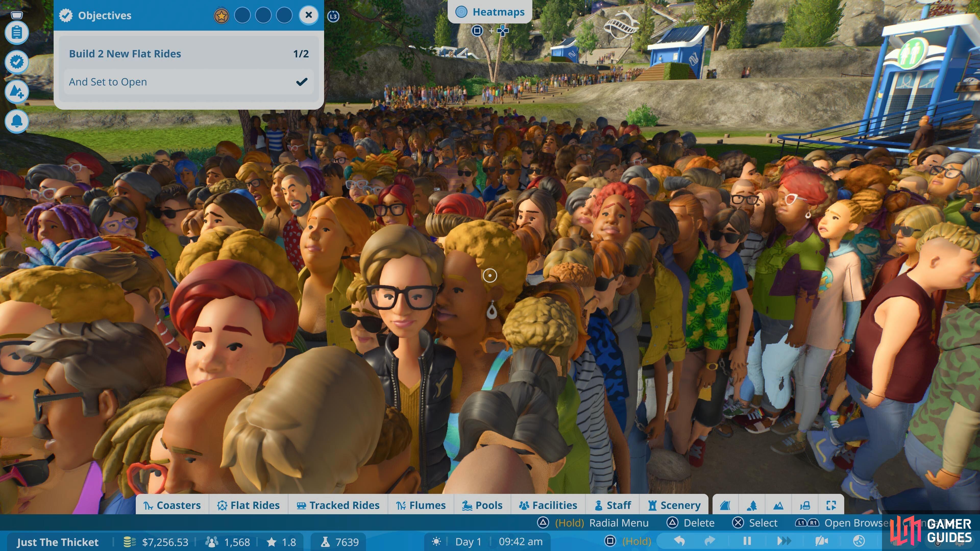The height and width of the screenshot is (551, 980).
Task: Click the research points 7639
Action: [x=347, y=542]
